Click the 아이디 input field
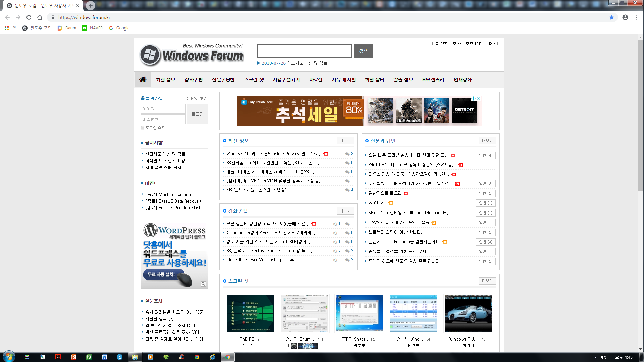The image size is (644, 362). point(163,109)
